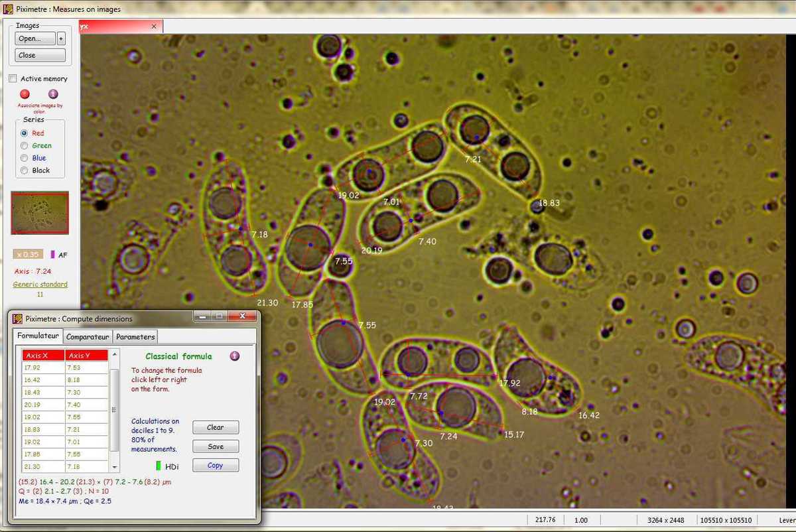Click the Clear button

pos(216,427)
